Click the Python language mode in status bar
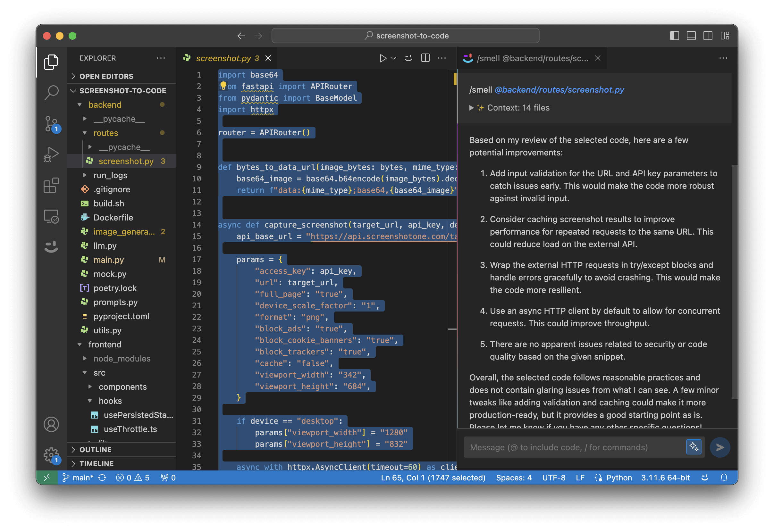The image size is (774, 532). (619, 478)
